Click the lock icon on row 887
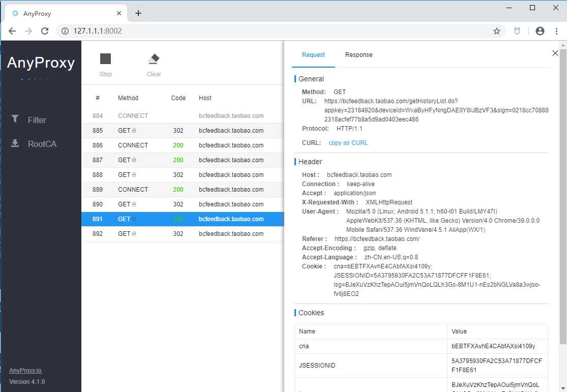Screen dimensions: 567x392 click(134, 160)
